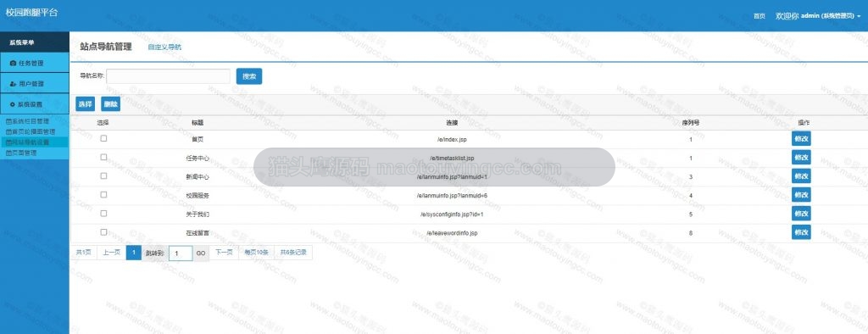Click 修改 for the 任务中心 row

tap(801, 158)
